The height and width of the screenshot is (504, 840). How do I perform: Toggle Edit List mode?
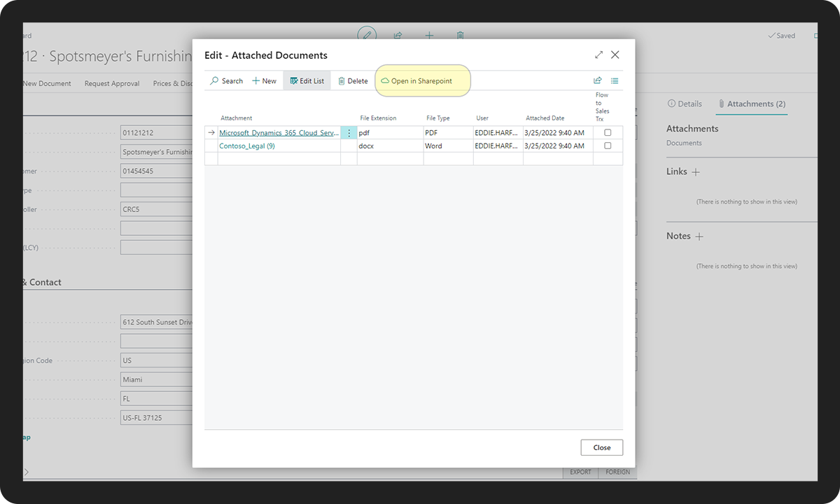point(307,80)
